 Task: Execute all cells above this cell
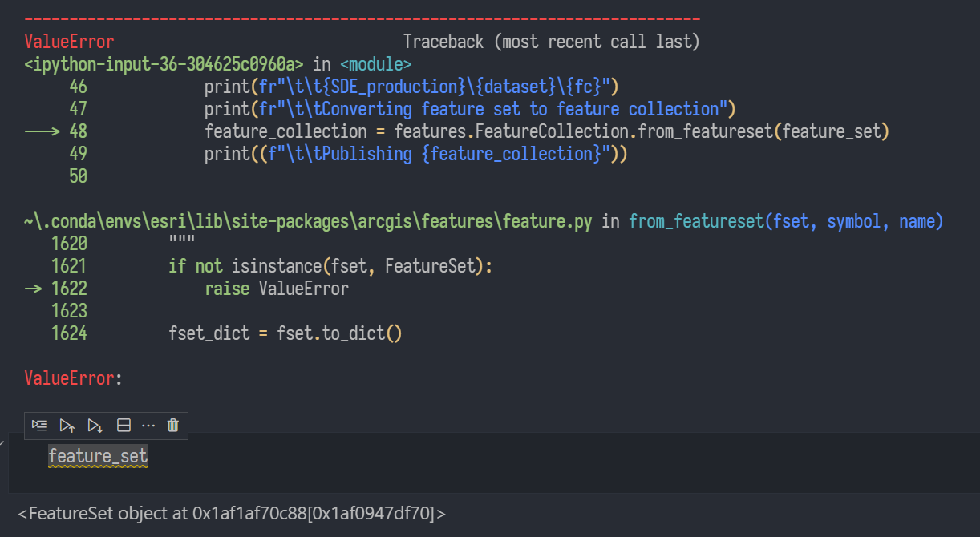click(x=67, y=426)
